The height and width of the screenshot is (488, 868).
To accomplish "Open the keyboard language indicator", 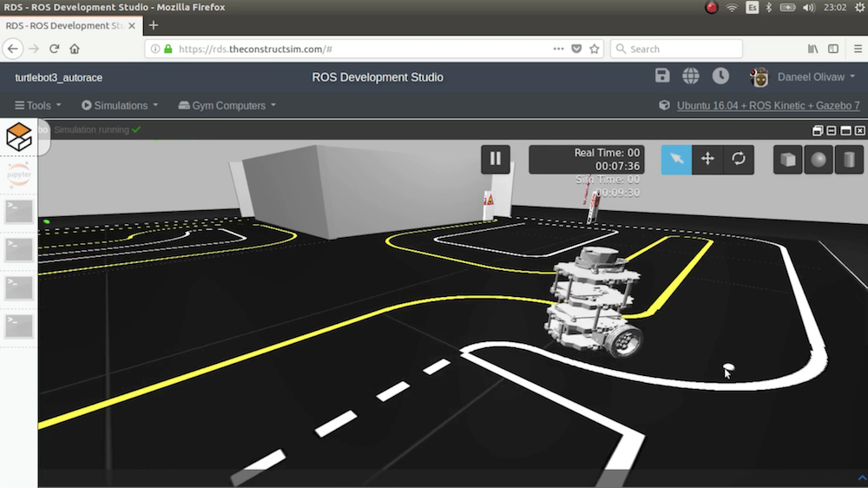I will click(752, 7).
